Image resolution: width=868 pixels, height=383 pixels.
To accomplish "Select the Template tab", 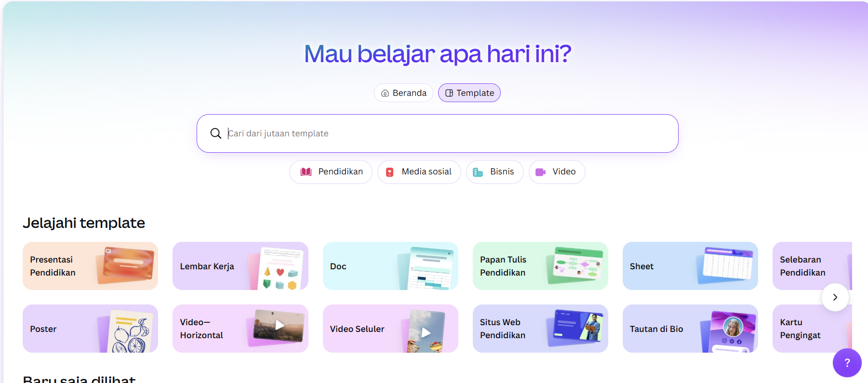I will click(469, 93).
